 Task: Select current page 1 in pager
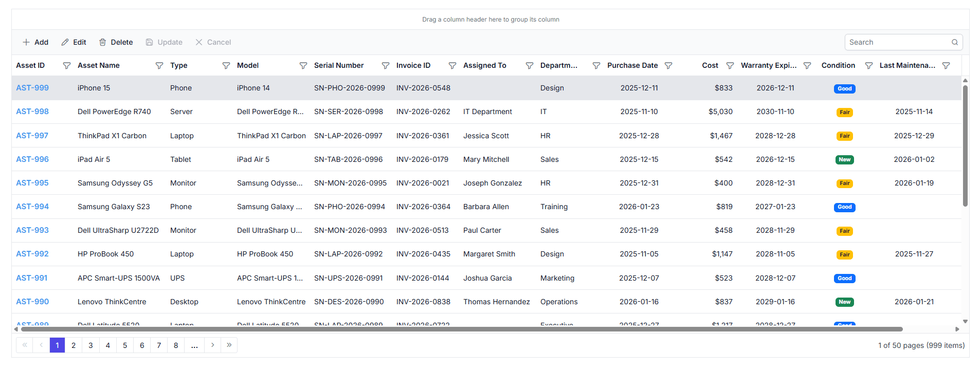pyautogui.click(x=57, y=345)
